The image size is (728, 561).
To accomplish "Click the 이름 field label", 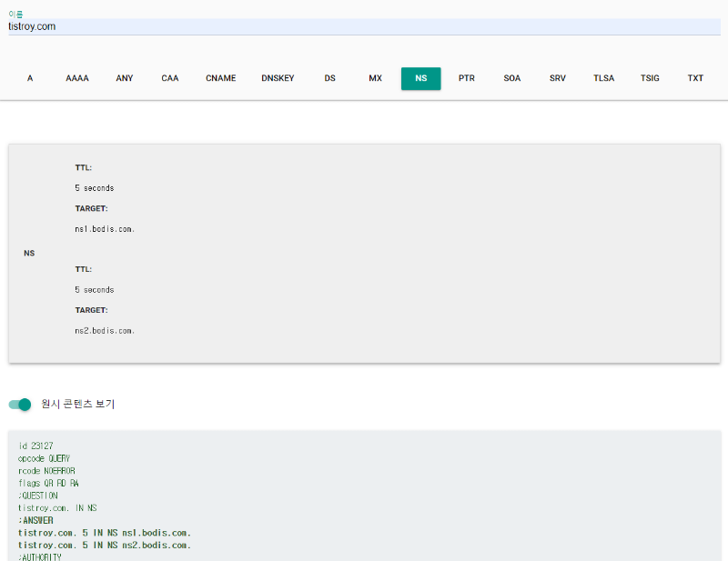I will point(15,15).
